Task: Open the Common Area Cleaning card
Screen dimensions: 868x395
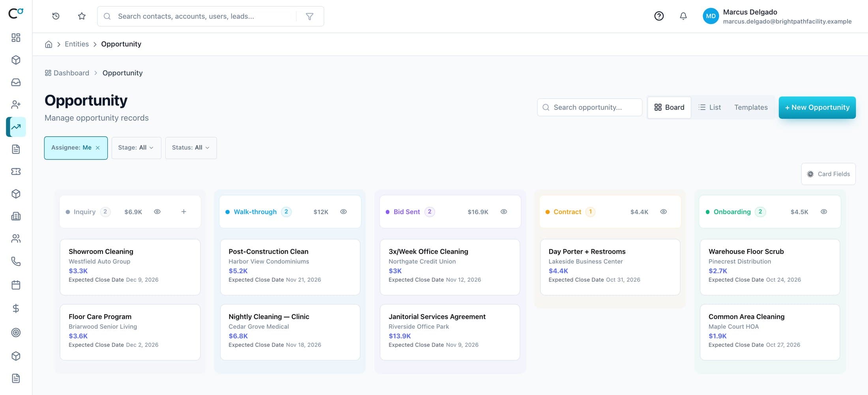Action: [x=770, y=332]
